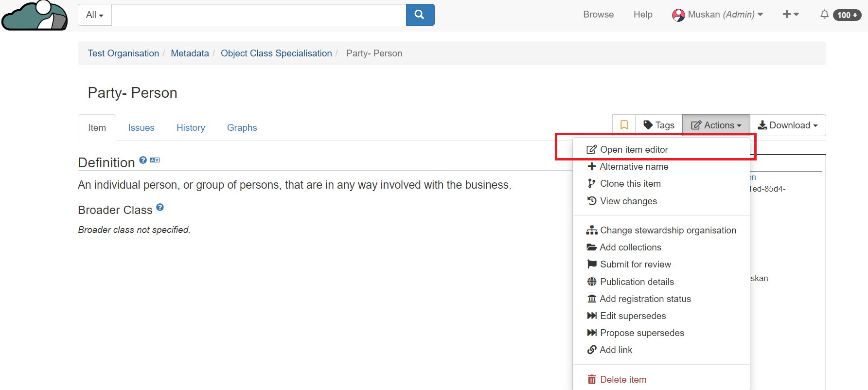This screenshot has height=390, width=868.
Task: Go to Object Class Specialisation breadcrumb
Action: point(276,53)
